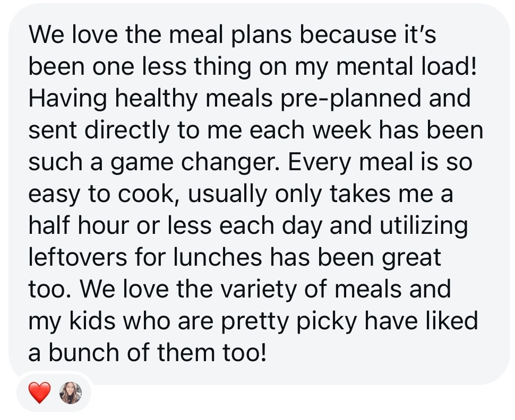515x420 pixels.
Task: Click the word "utilizing" in the message
Action: coord(424,227)
